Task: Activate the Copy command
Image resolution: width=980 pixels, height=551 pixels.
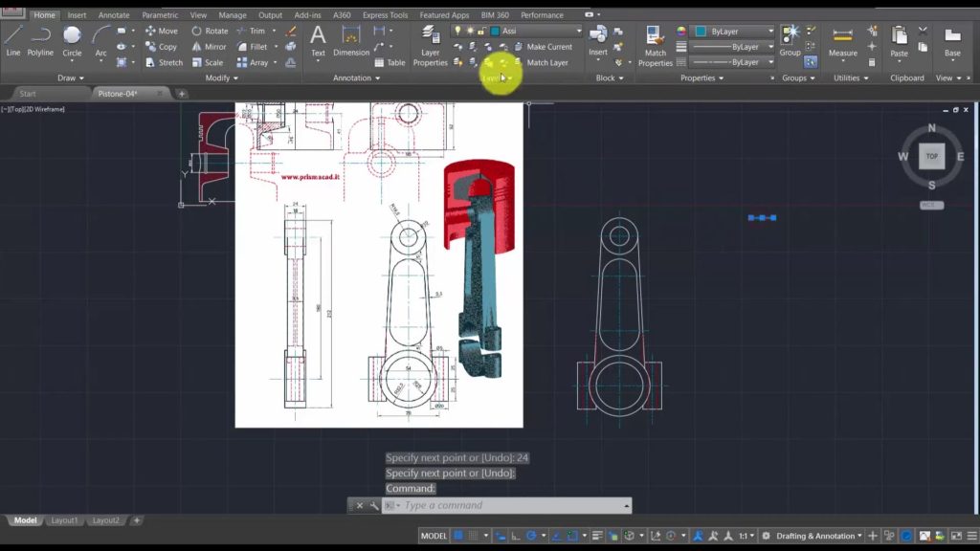Action: point(161,47)
